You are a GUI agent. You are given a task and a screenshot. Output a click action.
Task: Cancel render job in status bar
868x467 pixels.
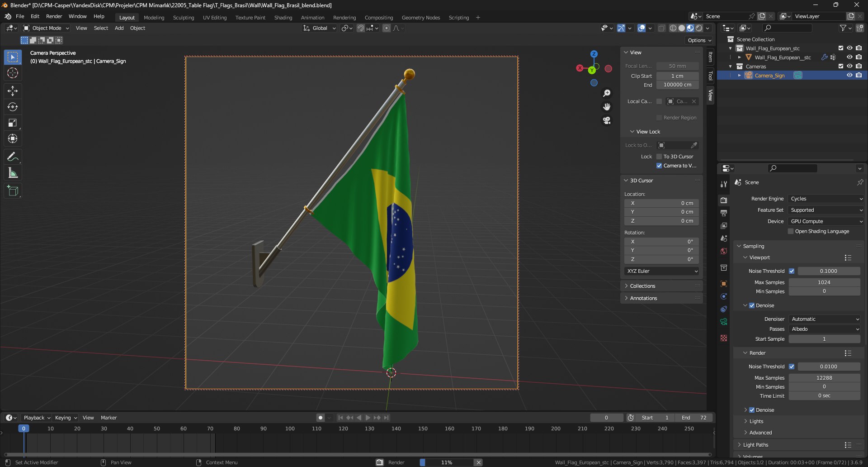click(x=478, y=462)
